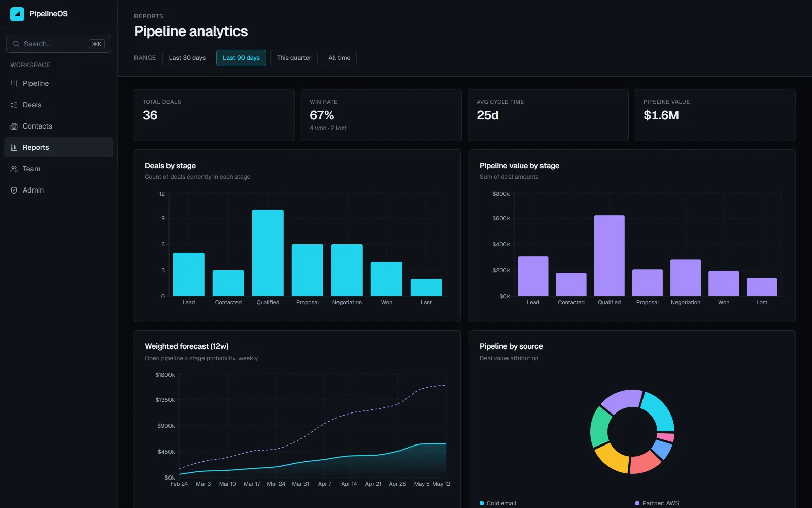Open the Admin section
Image resolution: width=812 pixels, height=508 pixels.
pos(58,190)
